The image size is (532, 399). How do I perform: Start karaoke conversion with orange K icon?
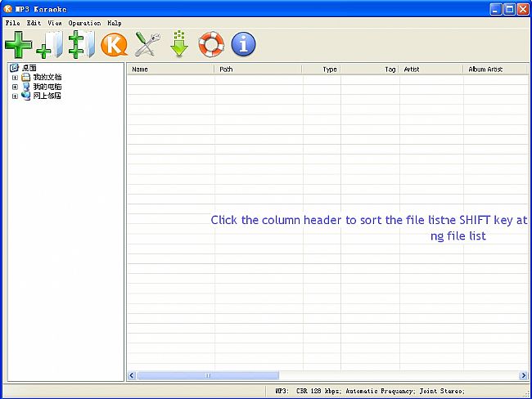[115, 44]
